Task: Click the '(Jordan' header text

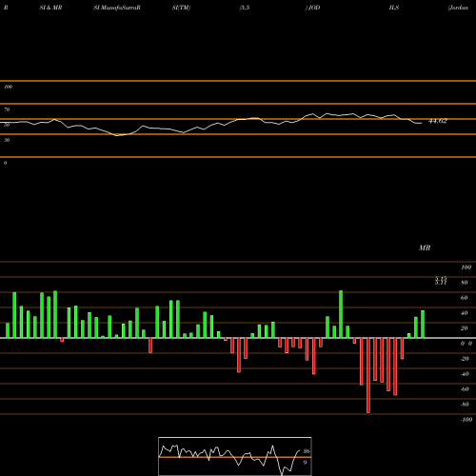Action: pyautogui.click(x=458, y=8)
